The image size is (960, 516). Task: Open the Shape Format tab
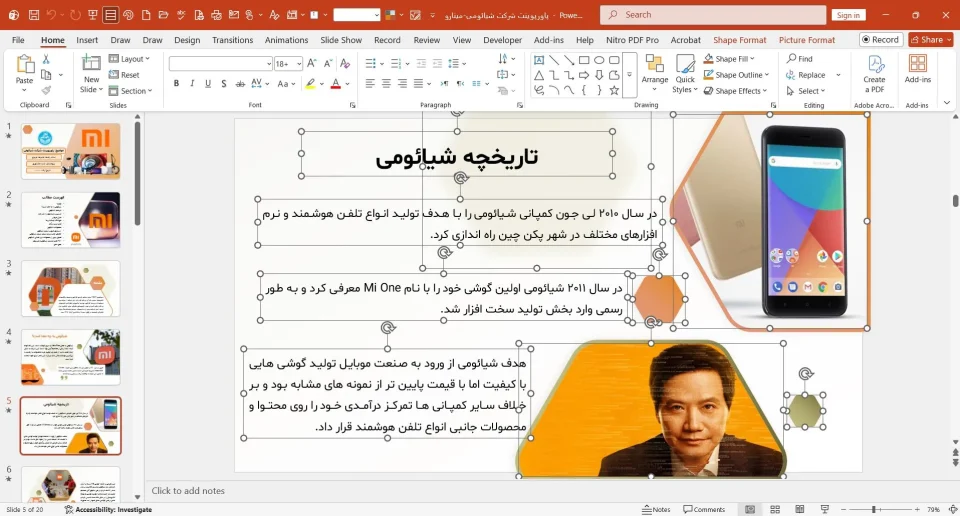coord(739,40)
